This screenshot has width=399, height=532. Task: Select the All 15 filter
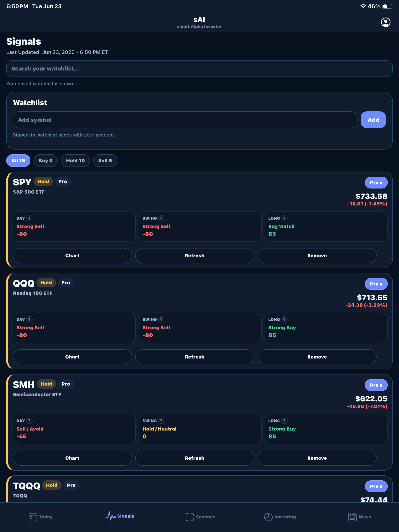[x=18, y=160]
